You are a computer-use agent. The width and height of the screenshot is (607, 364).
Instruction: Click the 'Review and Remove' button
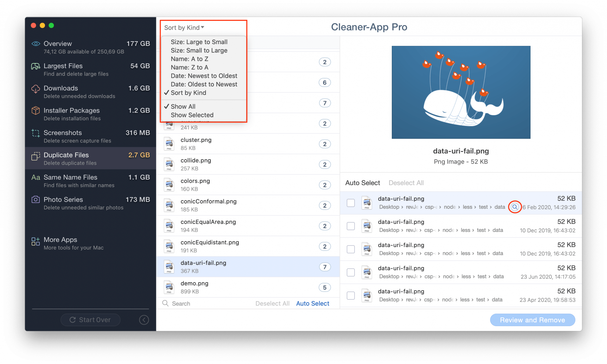pyautogui.click(x=532, y=320)
